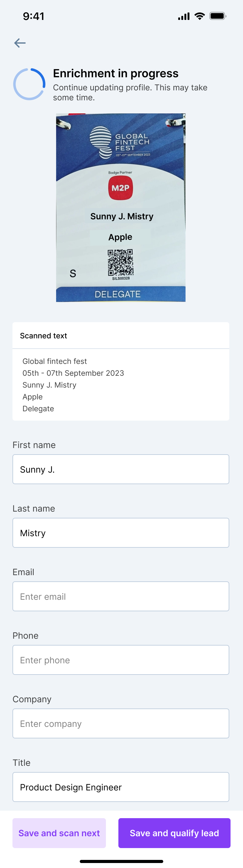Click the First name input field
243x868 pixels.
(121, 469)
